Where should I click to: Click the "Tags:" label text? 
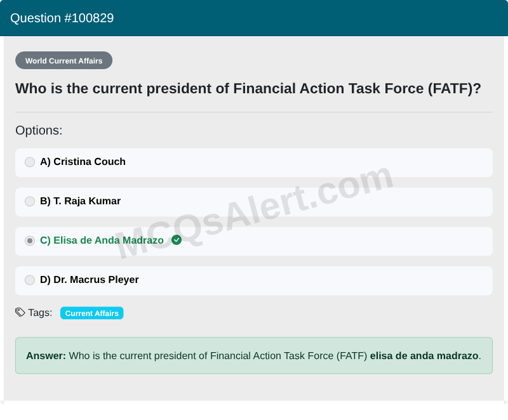[x=40, y=313]
